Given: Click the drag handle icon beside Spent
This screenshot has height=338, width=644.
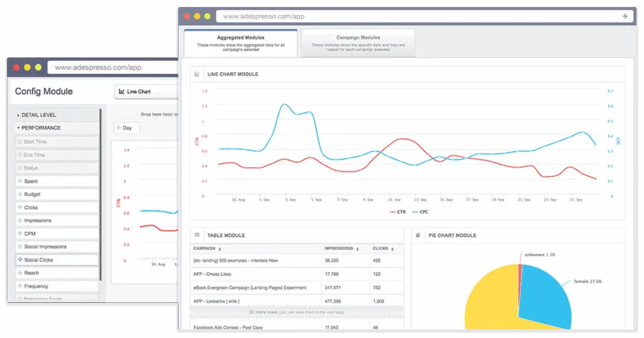Looking at the screenshot, I should pyautogui.click(x=19, y=182).
